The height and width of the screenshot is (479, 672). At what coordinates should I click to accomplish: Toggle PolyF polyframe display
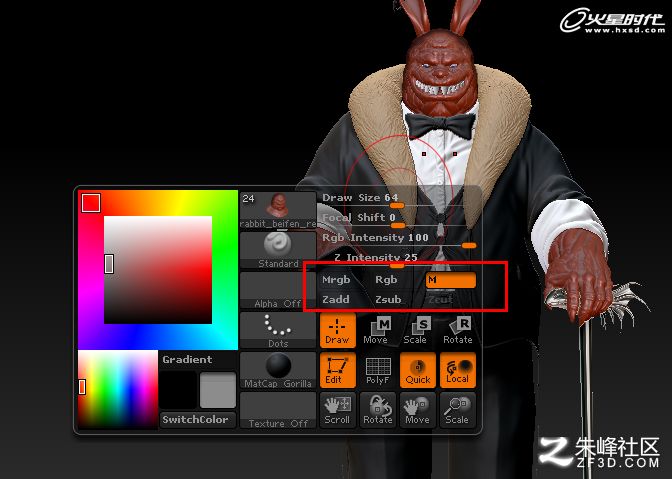(x=378, y=370)
